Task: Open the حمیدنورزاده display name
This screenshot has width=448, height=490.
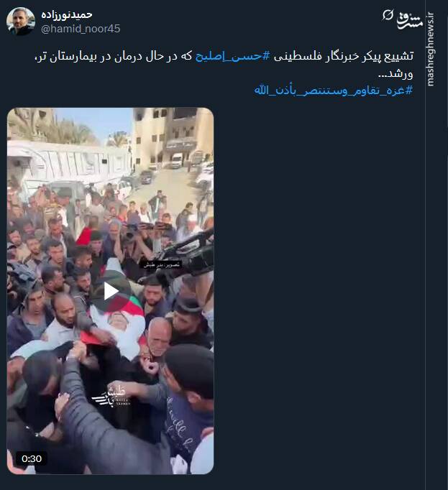Action: 67,14
